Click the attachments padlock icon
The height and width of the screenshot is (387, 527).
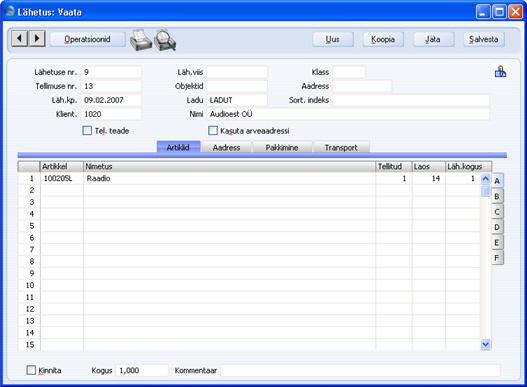coord(500,72)
